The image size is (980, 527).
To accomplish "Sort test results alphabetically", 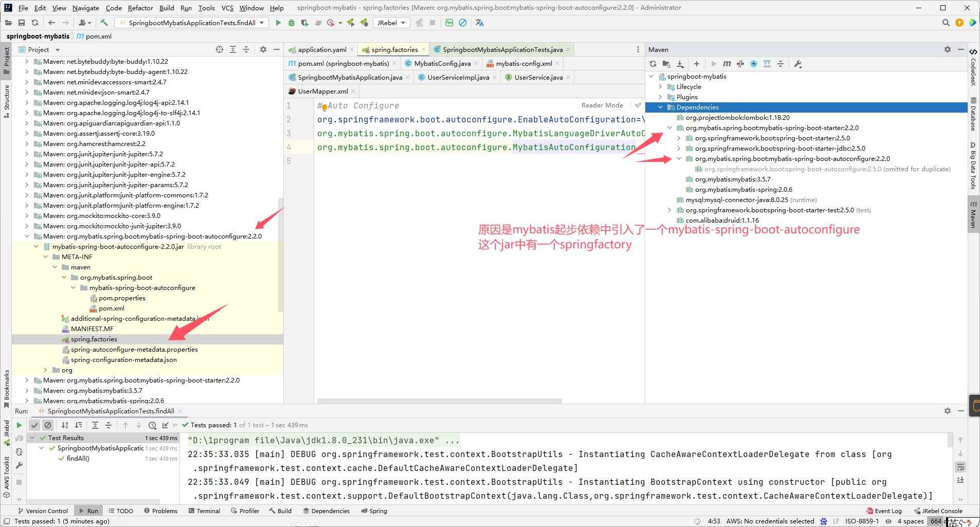I will (65, 425).
